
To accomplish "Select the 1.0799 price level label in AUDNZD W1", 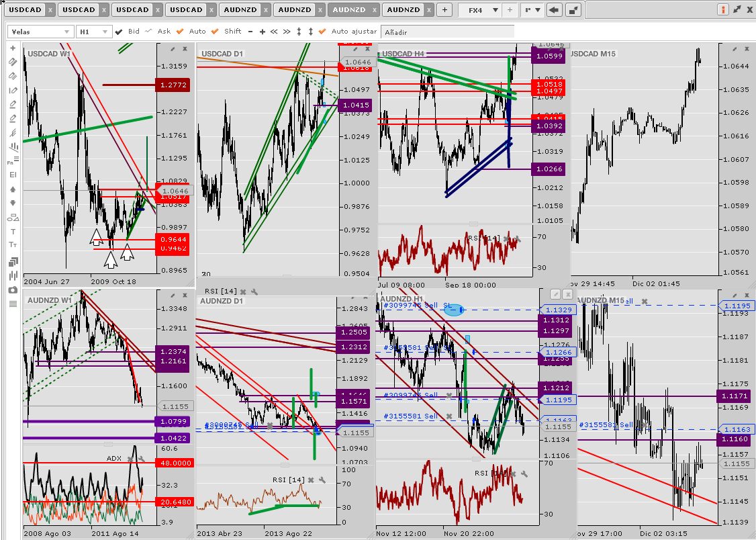I will (172, 421).
